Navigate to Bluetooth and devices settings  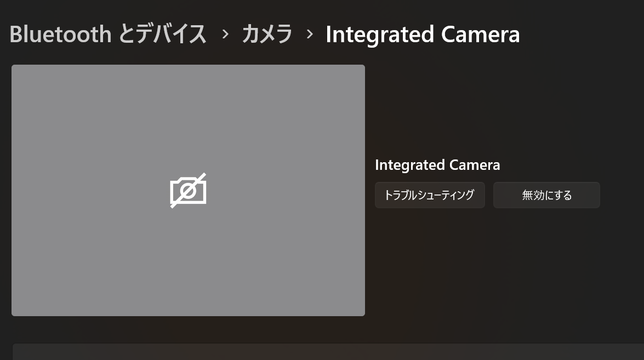click(x=108, y=34)
